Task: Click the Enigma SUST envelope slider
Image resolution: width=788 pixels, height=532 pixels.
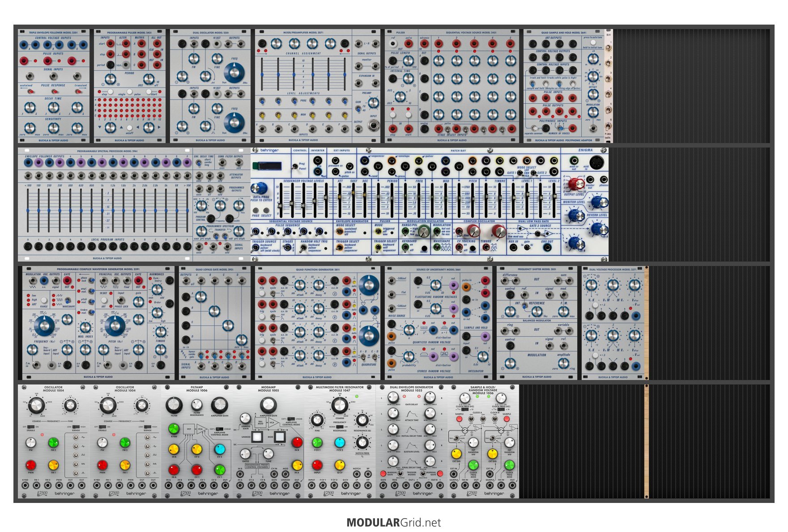Action: [x=354, y=200]
